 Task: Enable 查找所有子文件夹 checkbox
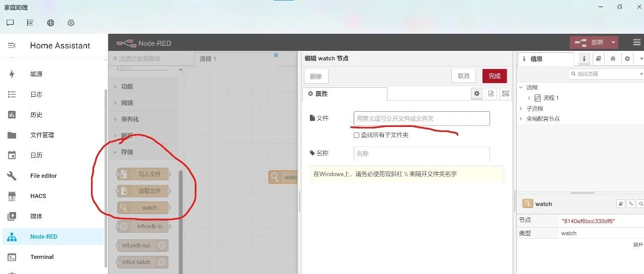[357, 135]
